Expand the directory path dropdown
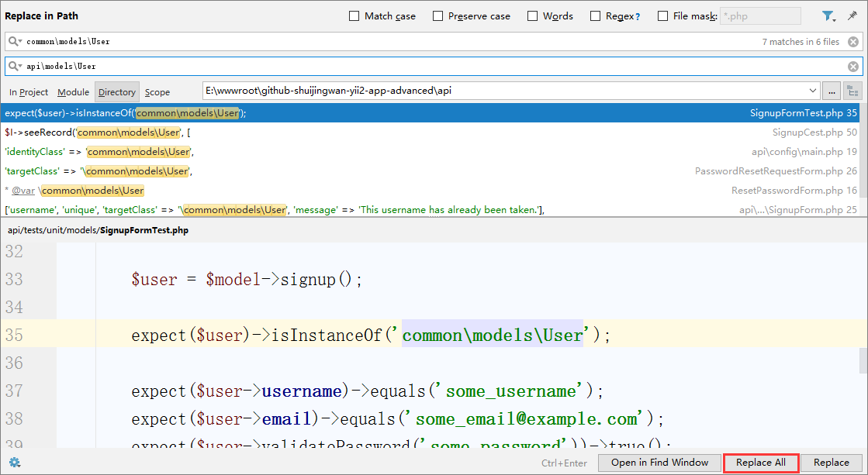Image resolution: width=868 pixels, height=475 pixels. click(x=812, y=91)
